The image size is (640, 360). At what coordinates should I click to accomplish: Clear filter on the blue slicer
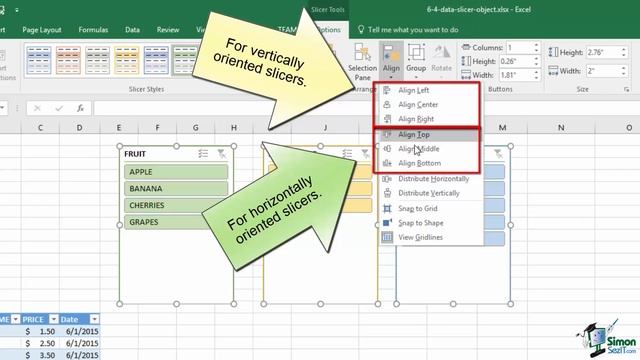[x=498, y=153]
